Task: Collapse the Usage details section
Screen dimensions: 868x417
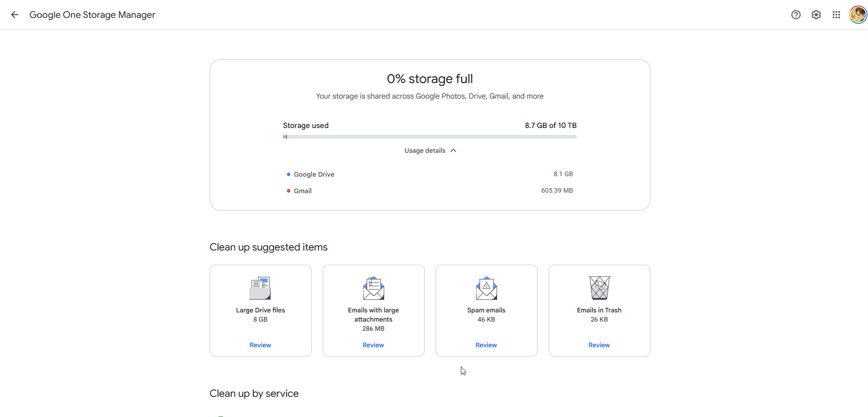Action: (430, 150)
